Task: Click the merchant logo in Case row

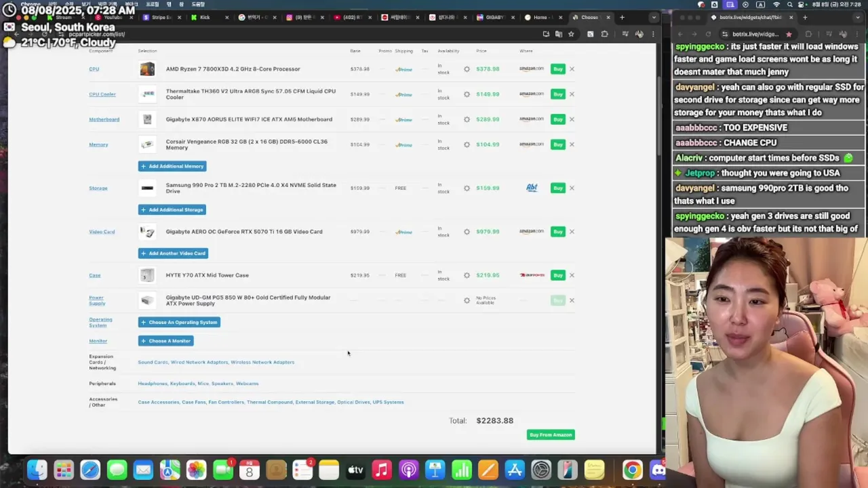Action: pos(532,275)
